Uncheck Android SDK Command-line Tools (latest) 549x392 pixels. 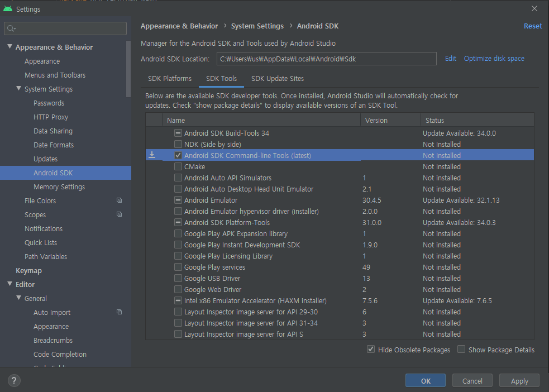pos(178,155)
